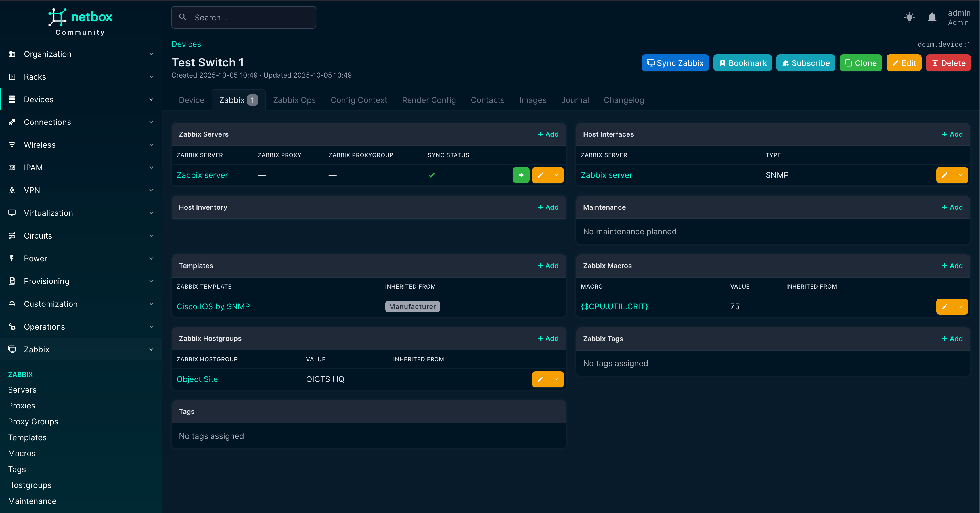Click the sync status green checkmark
The width and height of the screenshot is (980, 513).
click(x=432, y=175)
